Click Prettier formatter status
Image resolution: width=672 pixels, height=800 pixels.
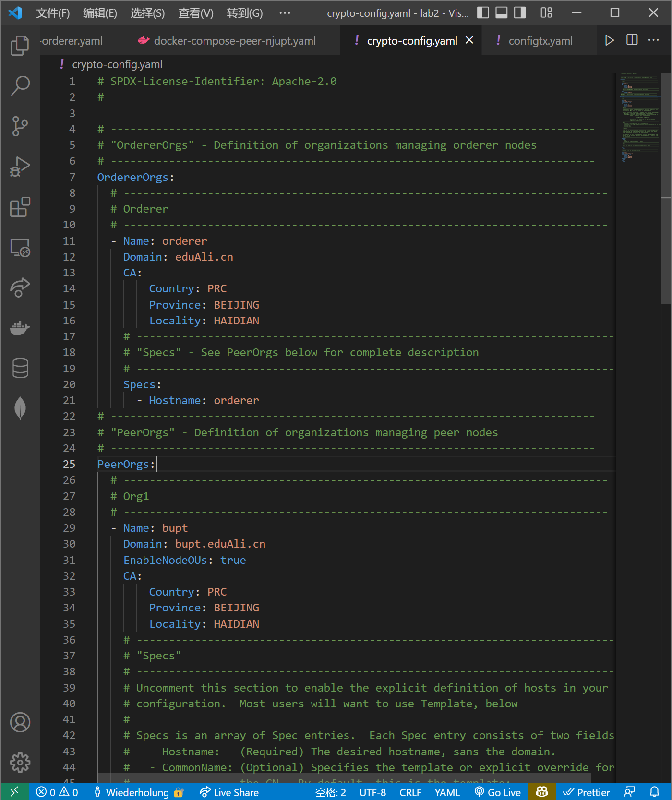point(586,792)
